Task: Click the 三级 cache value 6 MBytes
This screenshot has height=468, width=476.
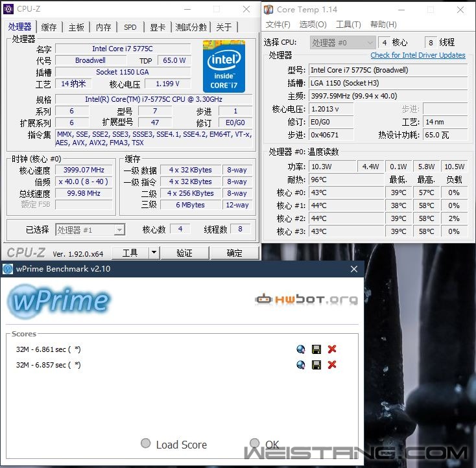Action: pos(191,205)
